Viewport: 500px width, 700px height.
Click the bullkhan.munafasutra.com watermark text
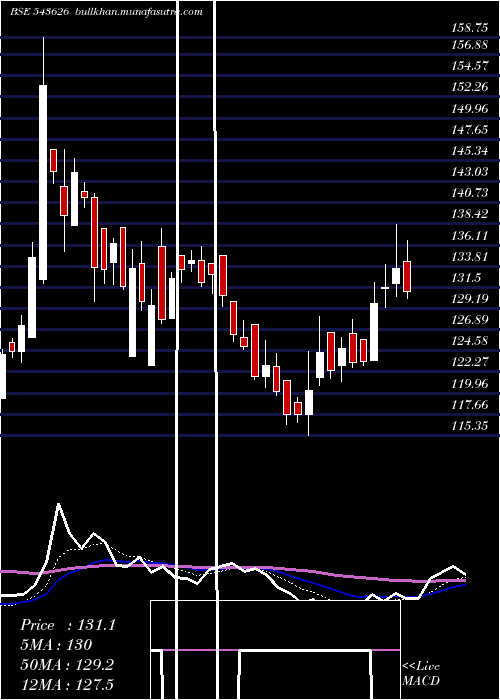[137, 12]
